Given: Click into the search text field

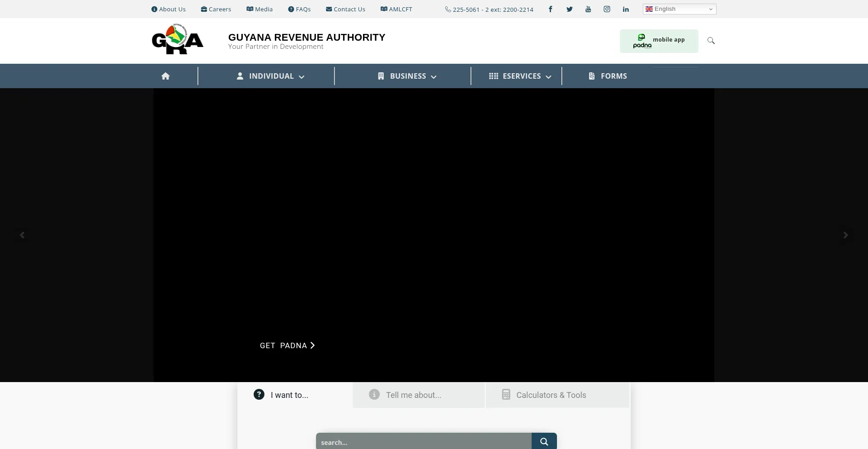Looking at the screenshot, I should tap(424, 442).
